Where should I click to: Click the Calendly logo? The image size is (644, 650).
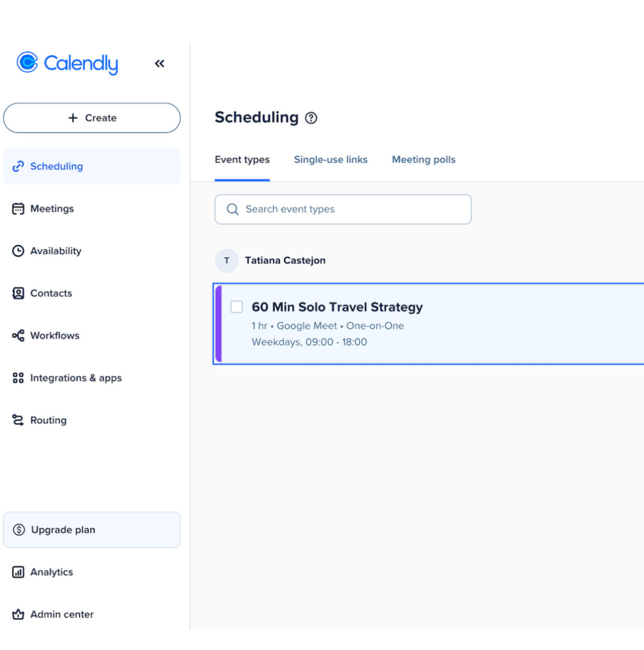(x=67, y=63)
